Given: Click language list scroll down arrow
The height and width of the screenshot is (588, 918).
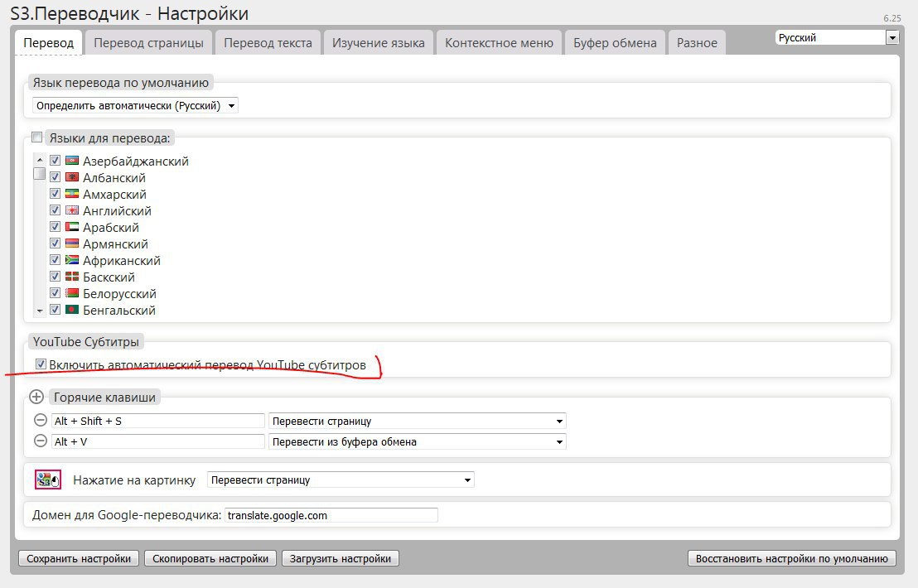Looking at the screenshot, I should click(x=39, y=311).
